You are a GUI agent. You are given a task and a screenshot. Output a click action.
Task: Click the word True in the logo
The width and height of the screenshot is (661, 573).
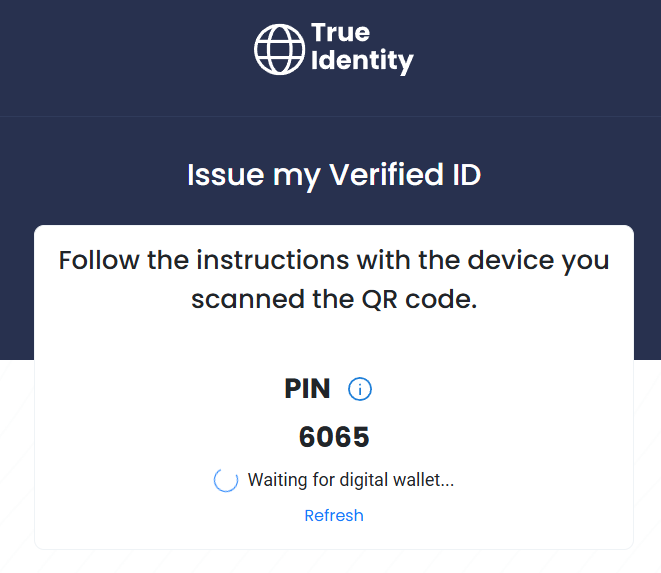click(341, 32)
